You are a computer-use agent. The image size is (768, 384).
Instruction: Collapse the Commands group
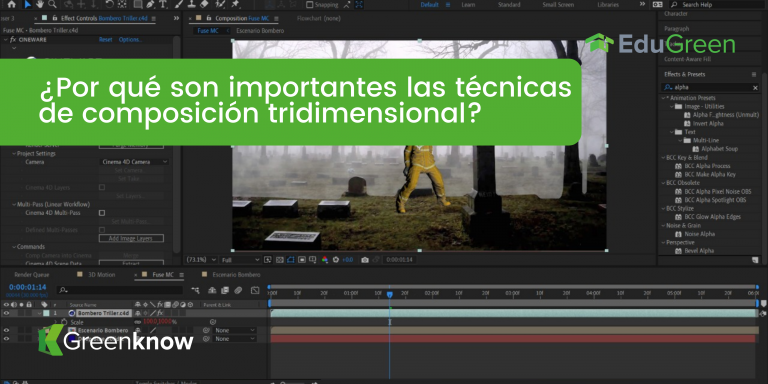pos(14,247)
